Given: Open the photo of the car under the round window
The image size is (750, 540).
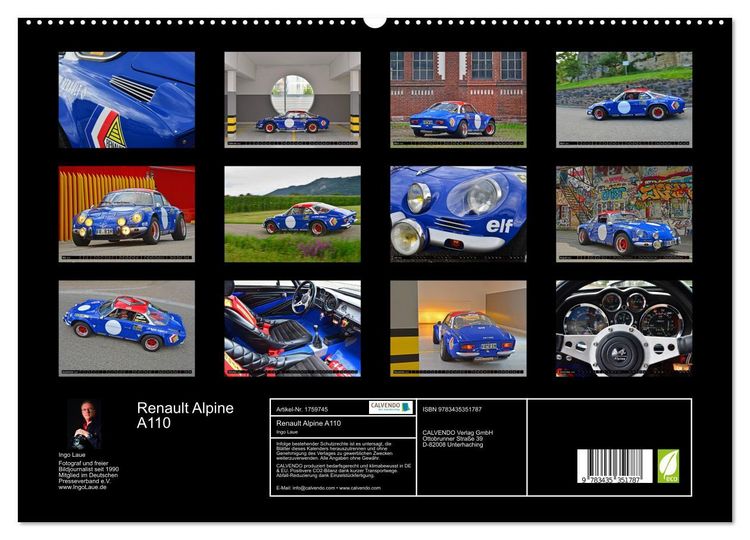Looking at the screenshot, I should (x=292, y=99).
